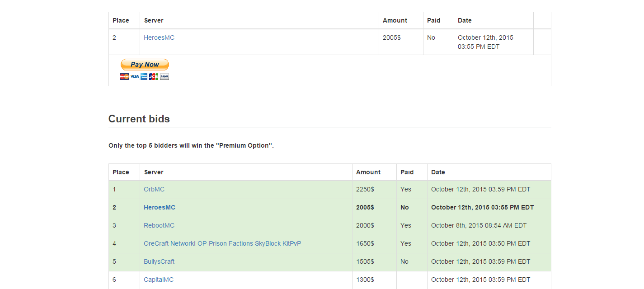Click Server header in Current bids table

pyautogui.click(x=154, y=172)
